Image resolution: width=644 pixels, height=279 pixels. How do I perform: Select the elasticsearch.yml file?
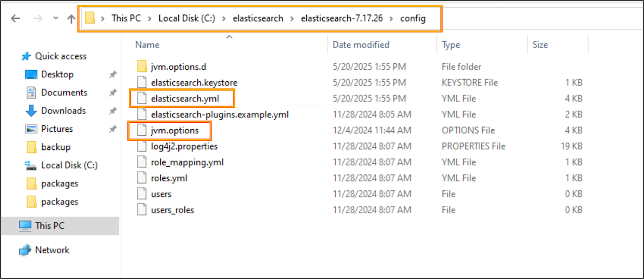185,99
